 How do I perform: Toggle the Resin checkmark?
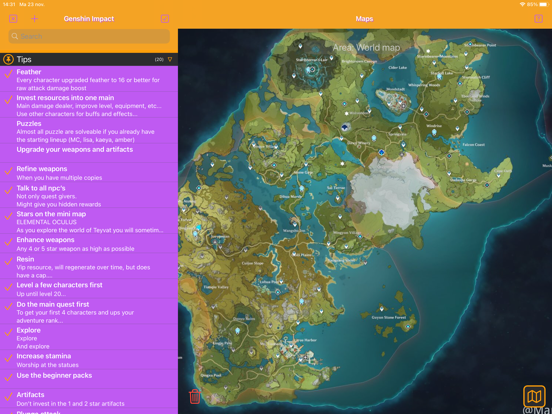tap(8, 262)
